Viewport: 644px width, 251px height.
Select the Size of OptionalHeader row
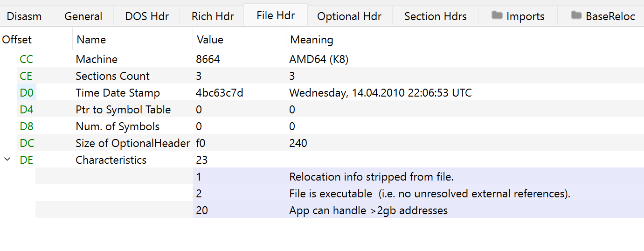point(132,144)
